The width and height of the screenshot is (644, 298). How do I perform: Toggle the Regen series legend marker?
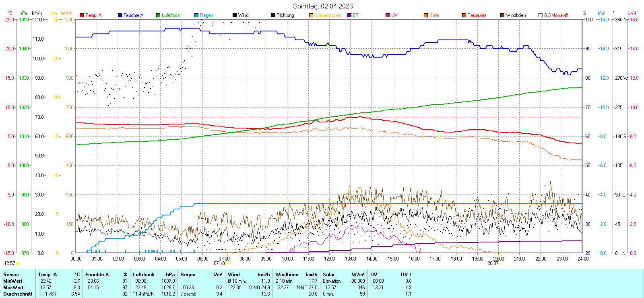[196, 15]
